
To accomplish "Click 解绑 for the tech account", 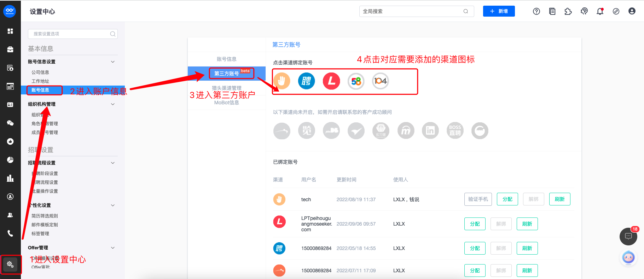I will pos(534,199).
